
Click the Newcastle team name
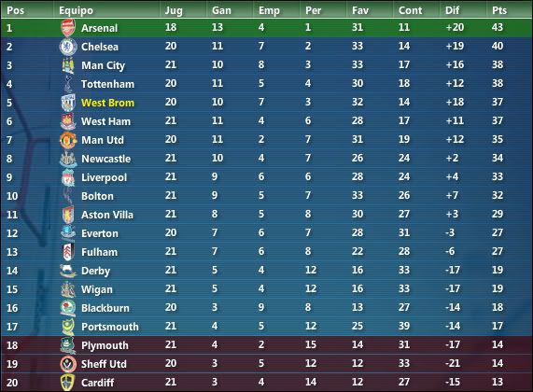tap(106, 159)
